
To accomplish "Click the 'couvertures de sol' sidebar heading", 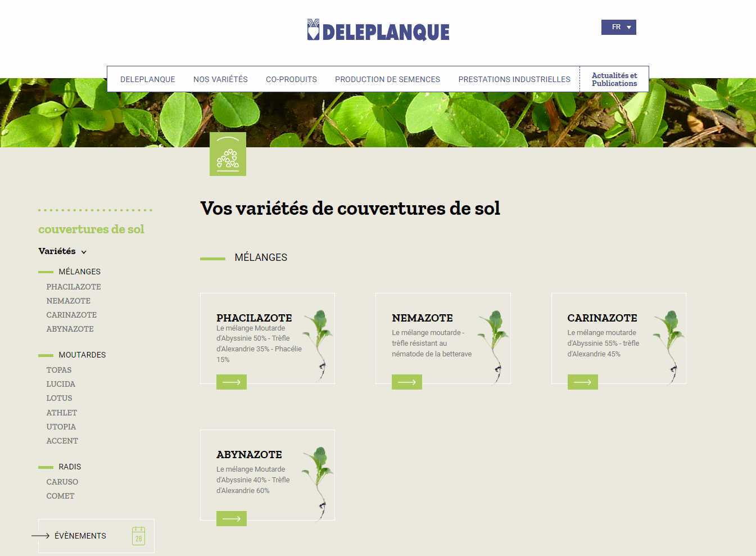I will [91, 229].
